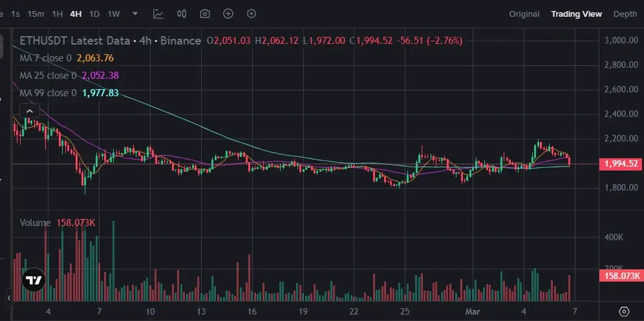Viewport: 644px width, 321px height.
Task: Switch to the Depth chart tab
Action: [x=625, y=14]
